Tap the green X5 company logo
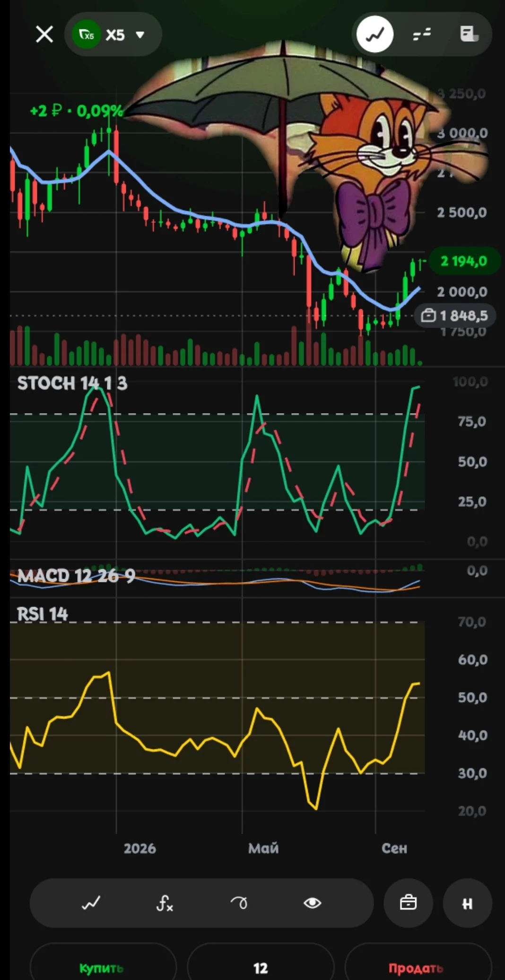This screenshot has height=980, width=505. pos(86,35)
